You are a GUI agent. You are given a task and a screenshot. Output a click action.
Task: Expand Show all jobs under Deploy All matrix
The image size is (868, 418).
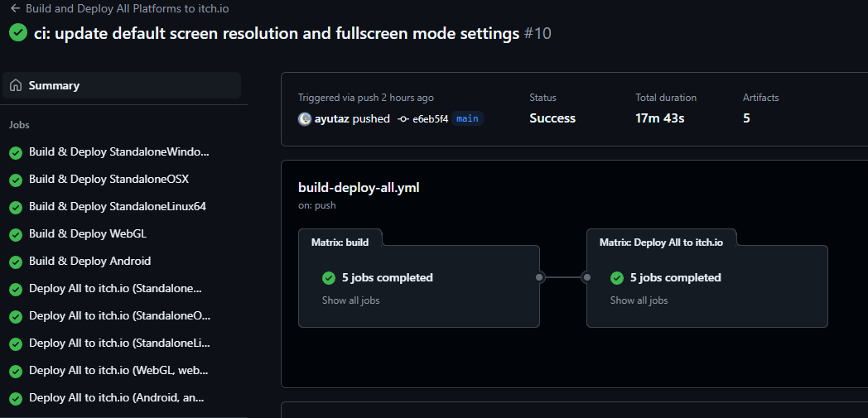click(639, 300)
